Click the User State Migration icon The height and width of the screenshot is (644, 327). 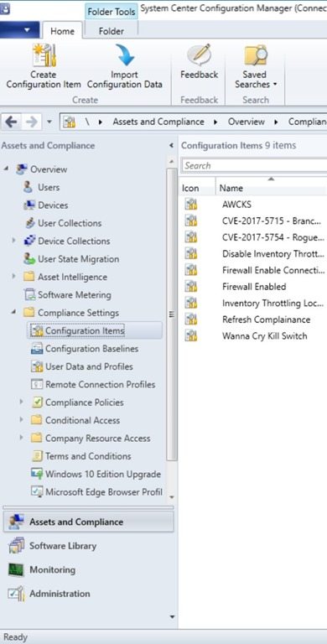point(29,259)
